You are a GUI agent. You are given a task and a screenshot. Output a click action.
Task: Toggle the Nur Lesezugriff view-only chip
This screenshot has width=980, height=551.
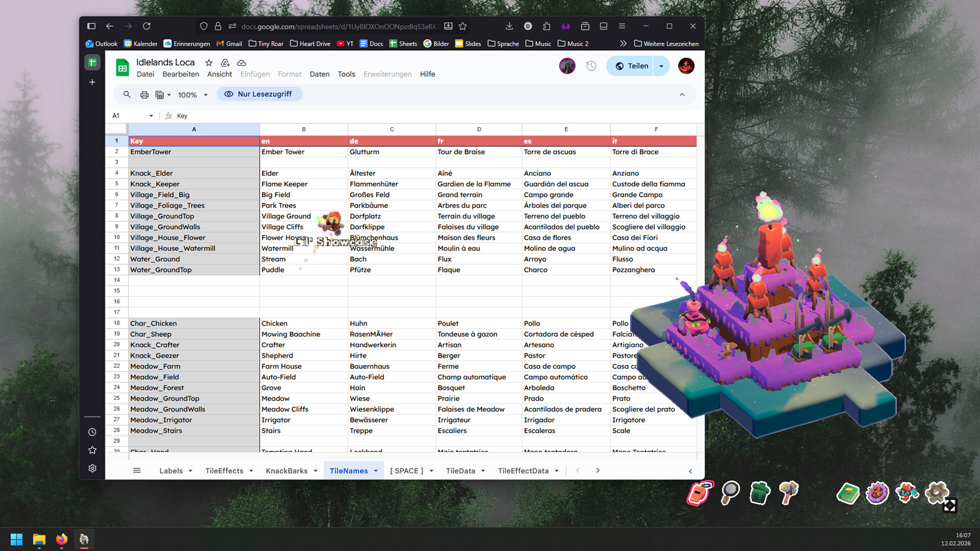coord(259,94)
